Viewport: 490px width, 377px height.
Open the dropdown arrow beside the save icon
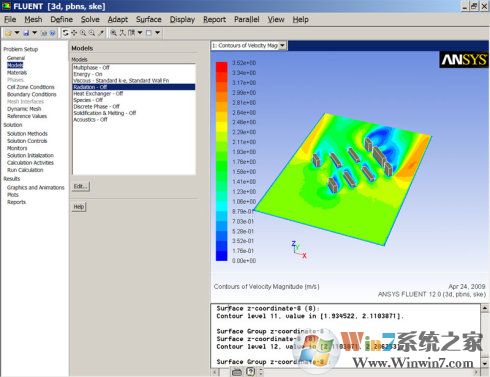coord(34,32)
